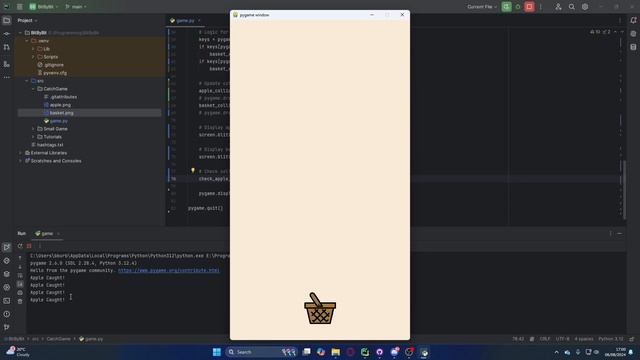The width and height of the screenshot is (640, 360).
Task: Click the UTF-8 encoding status bar widget
Action: (562, 339)
